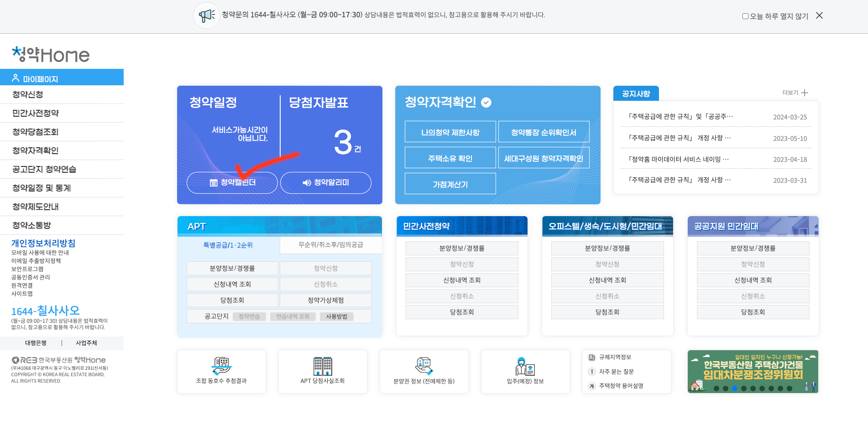Click the 청약캘린더 button
The width and height of the screenshot is (868, 435).
pyautogui.click(x=232, y=183)
